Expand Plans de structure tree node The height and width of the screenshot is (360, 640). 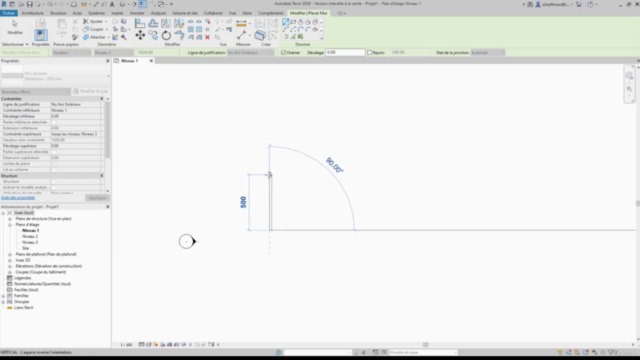[x=10, y=219]
